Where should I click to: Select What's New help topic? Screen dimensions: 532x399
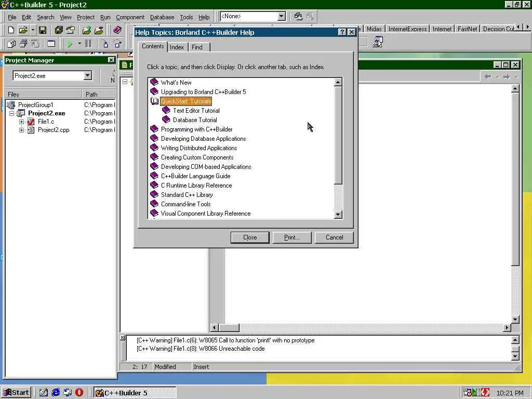tap(176, 83)
